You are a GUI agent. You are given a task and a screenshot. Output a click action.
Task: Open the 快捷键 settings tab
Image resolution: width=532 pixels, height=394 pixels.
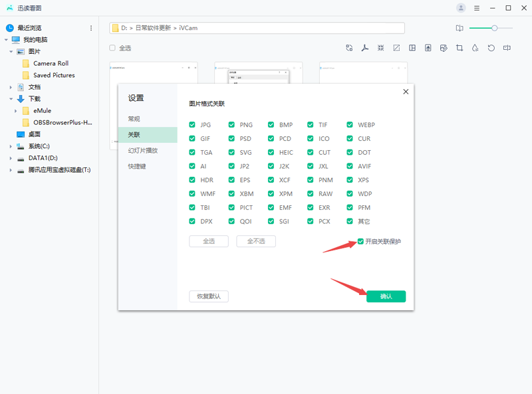pyautogui.click(x=137, y=166)
